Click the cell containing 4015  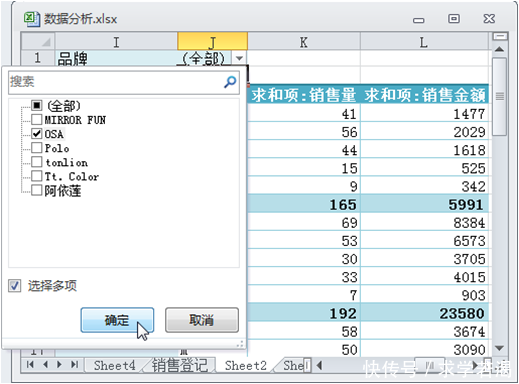click(425, 277)
